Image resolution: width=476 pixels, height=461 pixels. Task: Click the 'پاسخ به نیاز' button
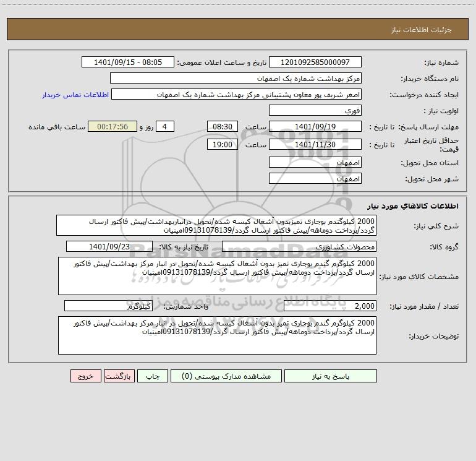(331, 376)
